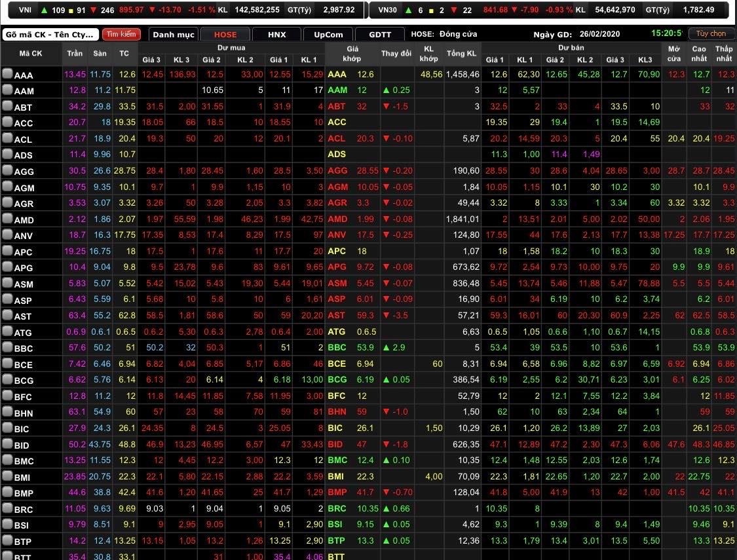This screenshot has height=560, width=737.
Task: Focus the stock code search field
Action: 50,35
